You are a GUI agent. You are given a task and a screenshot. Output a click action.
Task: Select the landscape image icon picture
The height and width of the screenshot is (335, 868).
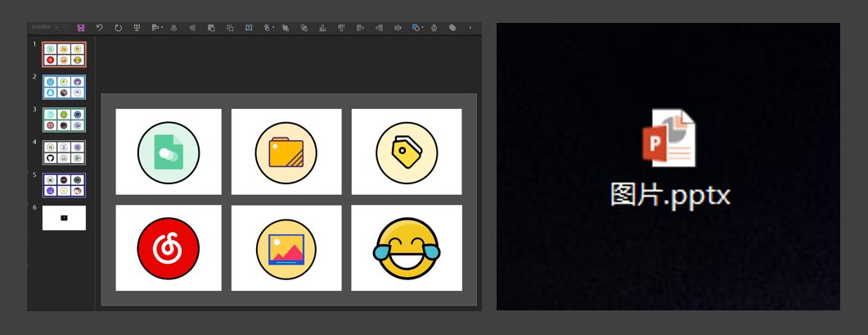(x=286, y=248)
